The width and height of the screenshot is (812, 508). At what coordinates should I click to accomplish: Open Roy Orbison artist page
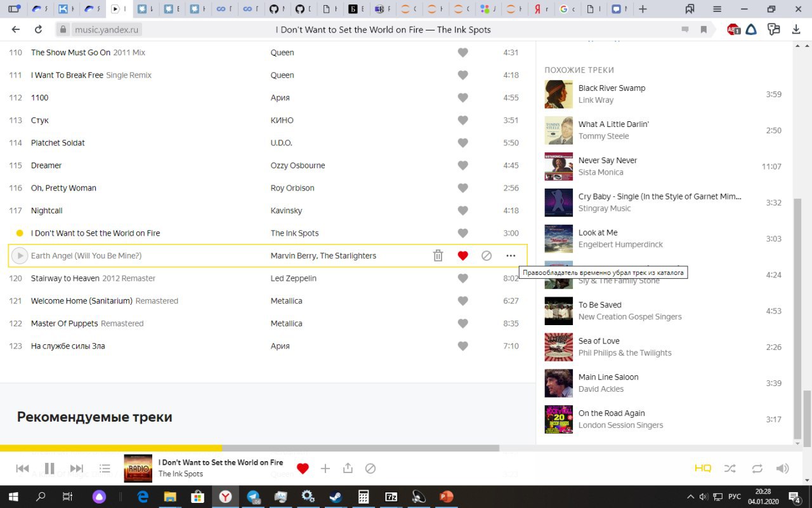point(292,188)
